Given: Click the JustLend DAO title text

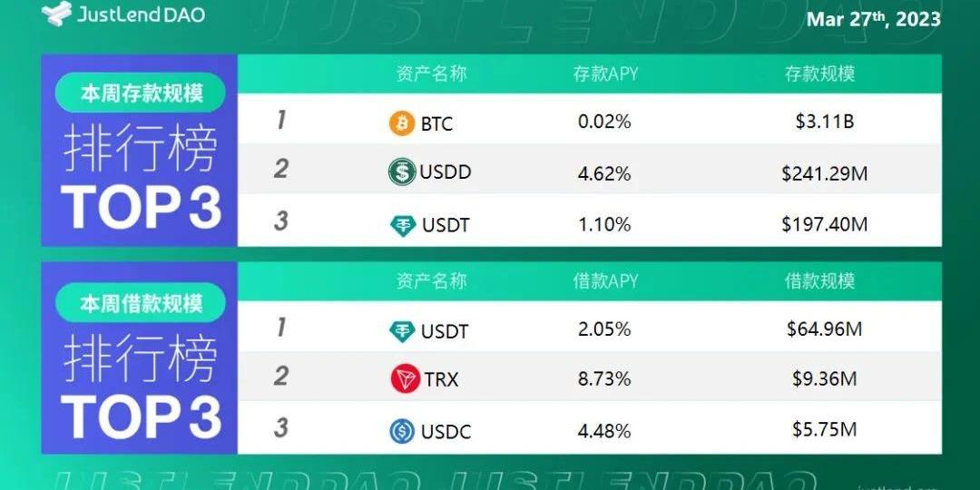Looking at the screenshot, I should [141, 15].
